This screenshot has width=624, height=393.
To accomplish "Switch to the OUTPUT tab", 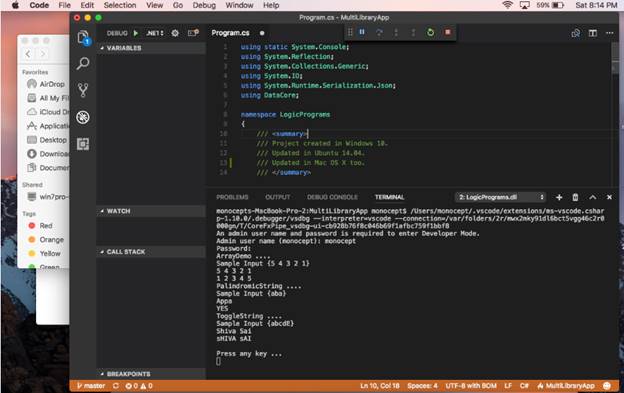I will pyautogui.click(x=278, y=197).
